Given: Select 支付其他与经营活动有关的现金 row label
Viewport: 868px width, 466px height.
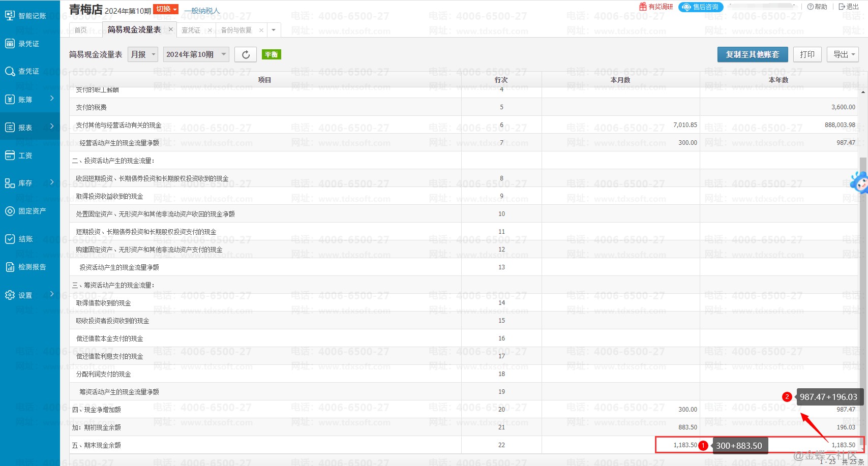Looking at the screenshot, I should pos(118,125).
